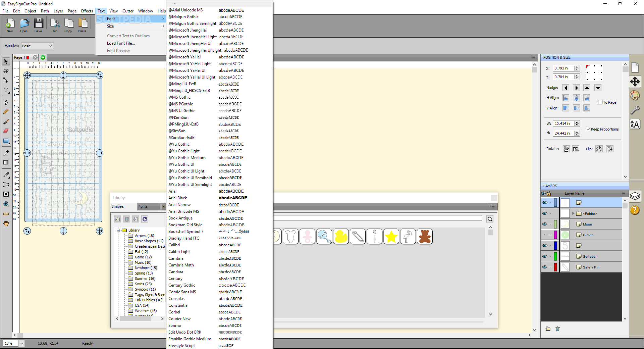Click the Library search magnifier button
This screenshot has height=349, width=644.
[x=490, y=219]
